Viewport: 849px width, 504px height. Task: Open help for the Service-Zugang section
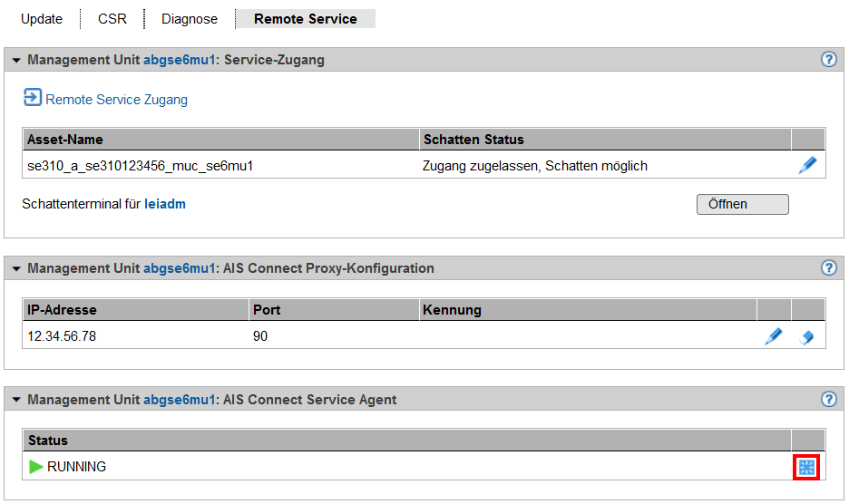pyautogui.click(x=828, y=60)
